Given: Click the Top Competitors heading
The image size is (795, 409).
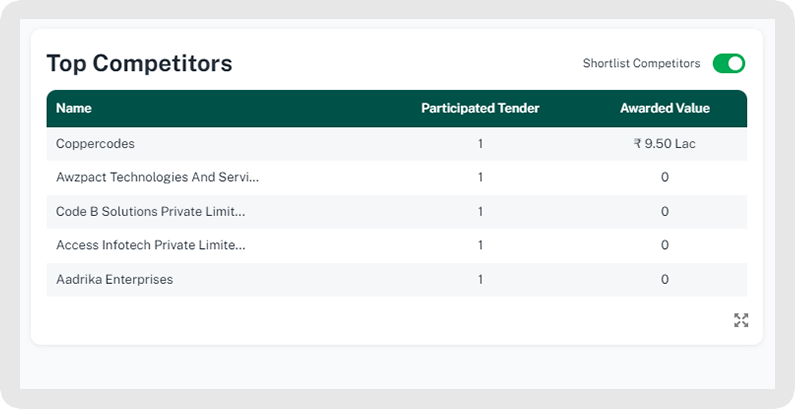Looking at the screenshot, I should pyautogui.click(x=139, y=64).
